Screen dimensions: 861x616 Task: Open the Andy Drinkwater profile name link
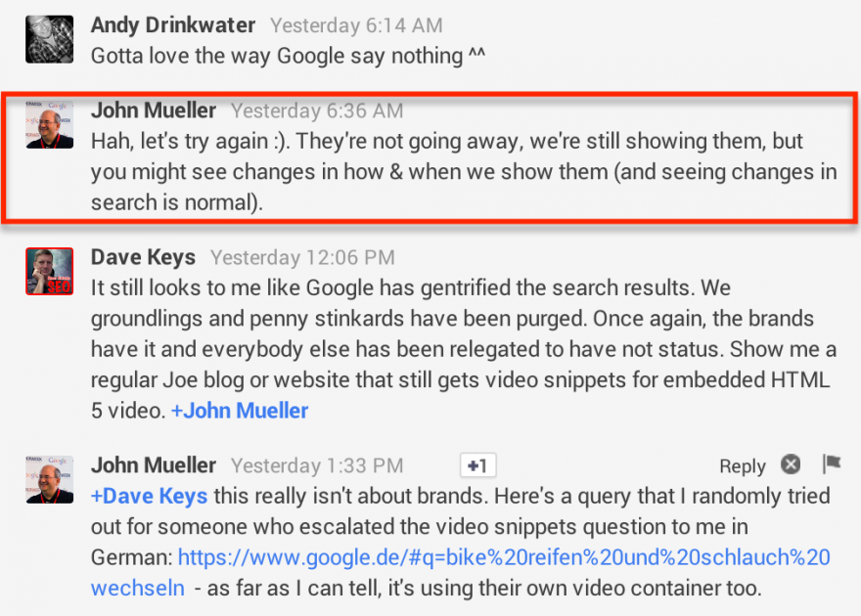(x=173, y=25)
